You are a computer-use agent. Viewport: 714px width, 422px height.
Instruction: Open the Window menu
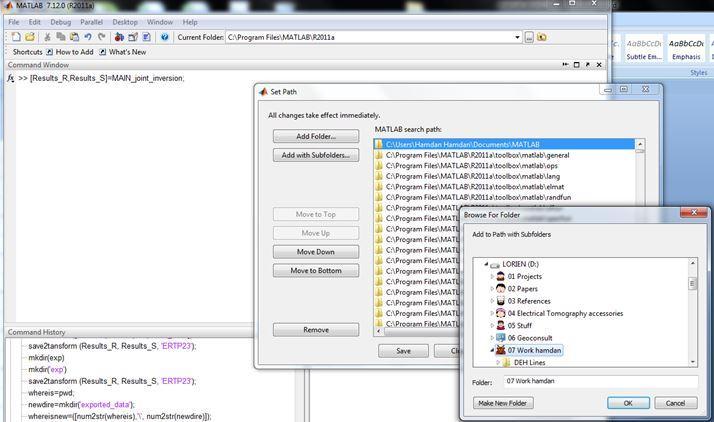[160, 22]
